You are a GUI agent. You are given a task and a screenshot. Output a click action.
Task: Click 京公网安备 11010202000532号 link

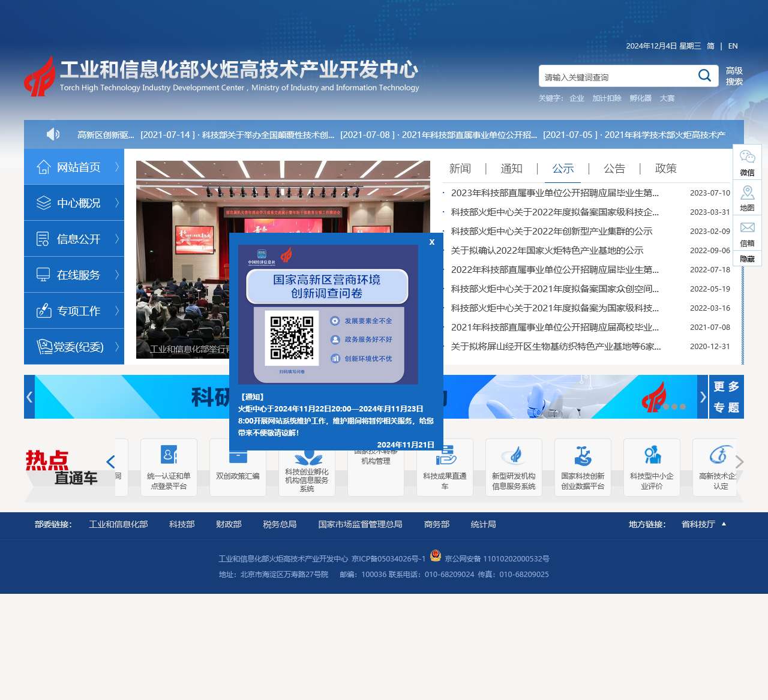(x=497, y=559)
